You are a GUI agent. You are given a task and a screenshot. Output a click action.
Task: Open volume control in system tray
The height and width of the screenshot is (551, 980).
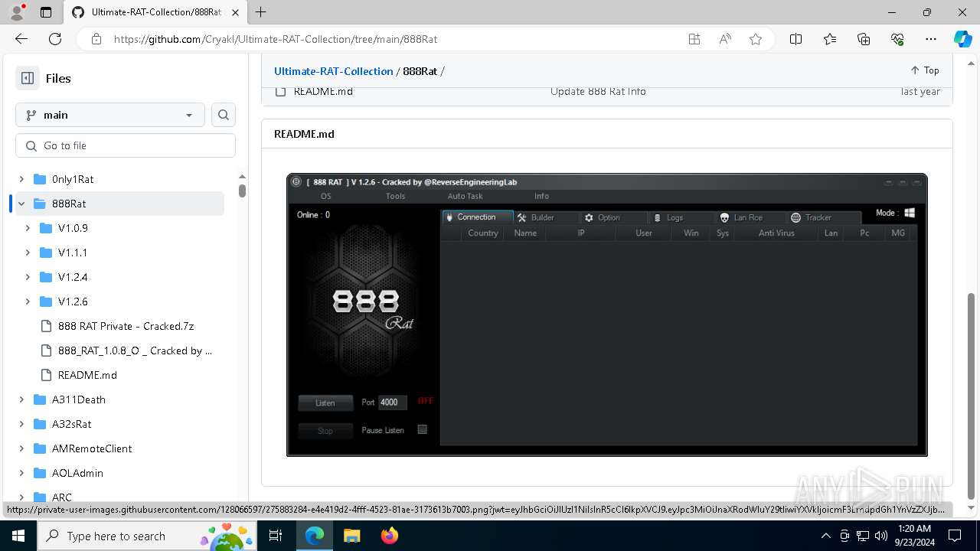[x=881, y=536]
